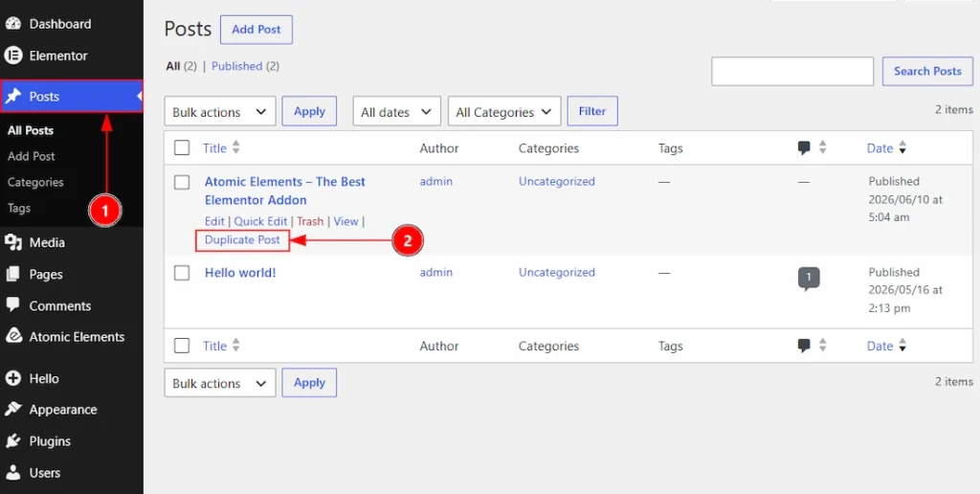Click the Users person icon in sidebar
This screenshot has height=494, width=980.
pos(13,472)
